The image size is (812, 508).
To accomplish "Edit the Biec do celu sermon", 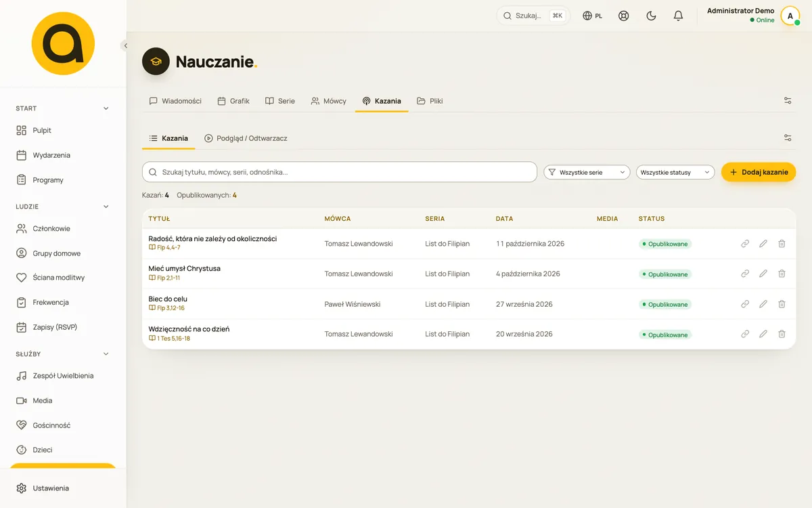I will coord(763,304).
